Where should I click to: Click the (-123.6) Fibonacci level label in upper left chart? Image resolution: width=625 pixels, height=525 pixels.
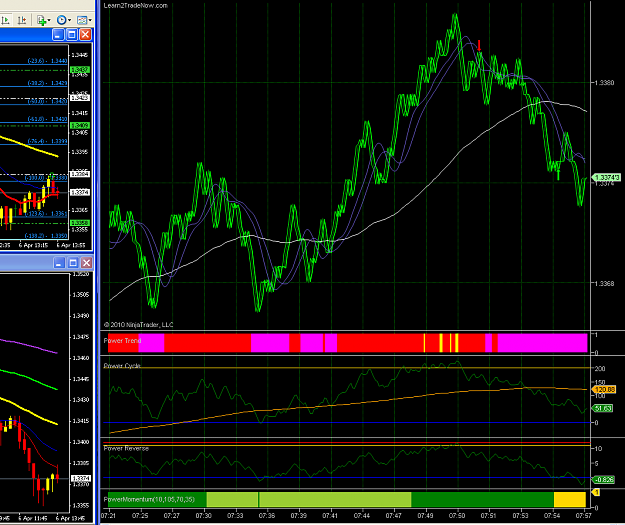click(x=46, y=214)
